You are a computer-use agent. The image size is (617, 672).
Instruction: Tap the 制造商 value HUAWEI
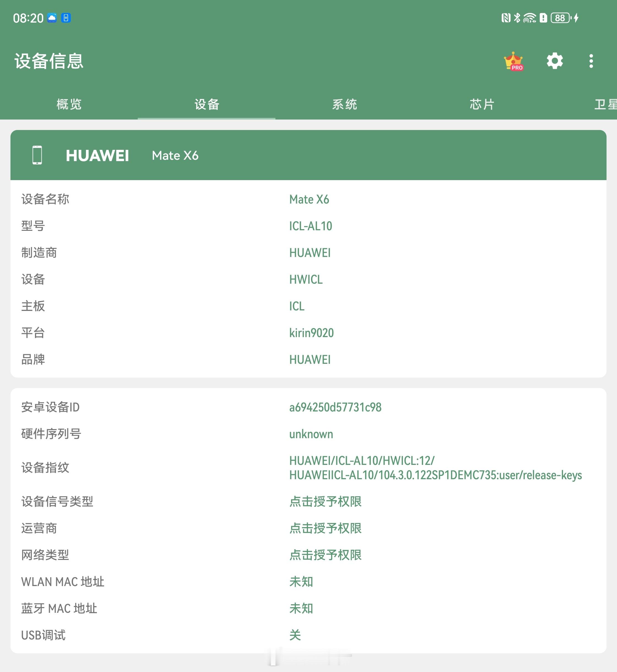[x=310, y=253]
